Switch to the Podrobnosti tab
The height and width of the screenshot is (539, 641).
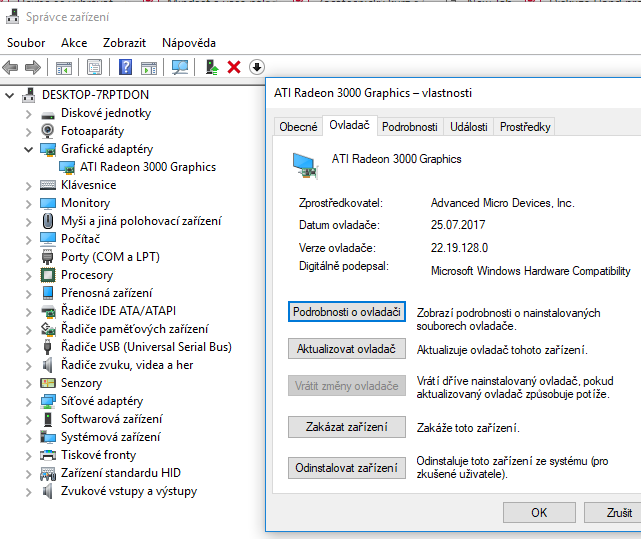409,127
